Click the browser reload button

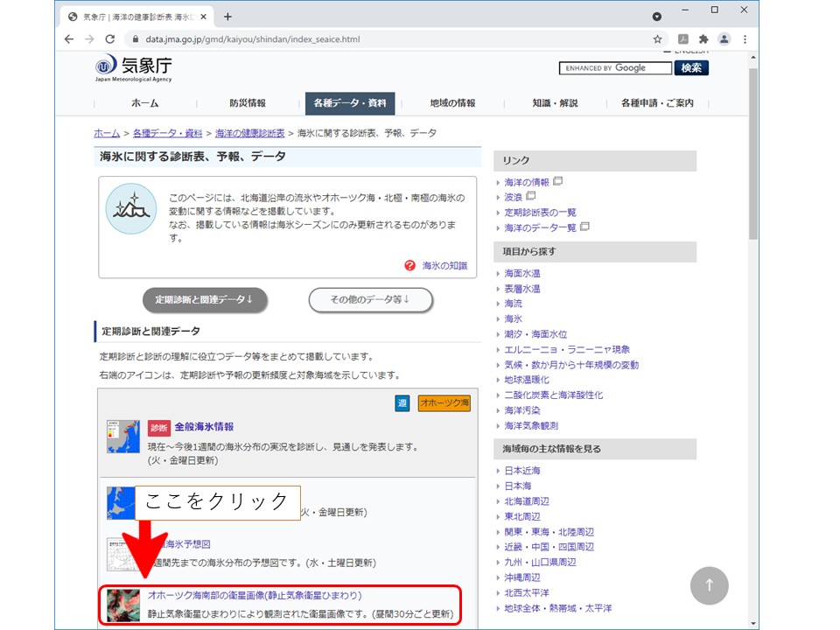pyautogui.click(x=110, y=39)
